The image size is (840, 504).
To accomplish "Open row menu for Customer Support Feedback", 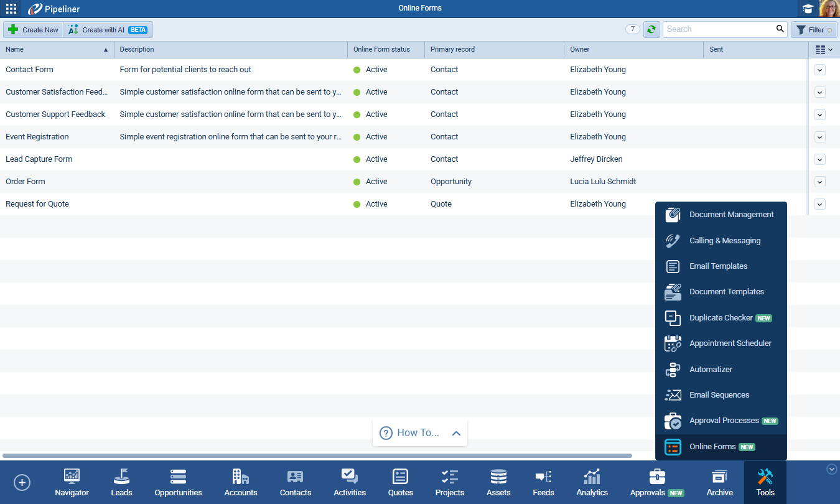I will click(819, 114).
